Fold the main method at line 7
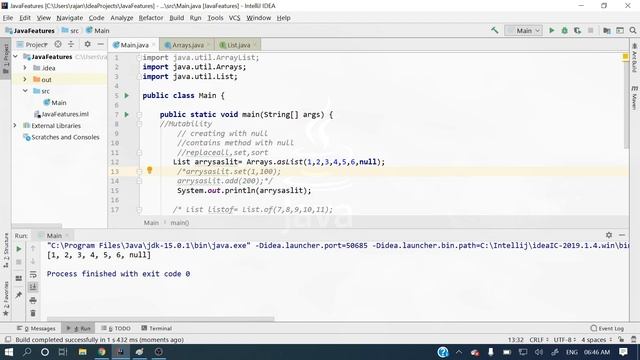Viewport: 640px width, 360px height. 139,115
